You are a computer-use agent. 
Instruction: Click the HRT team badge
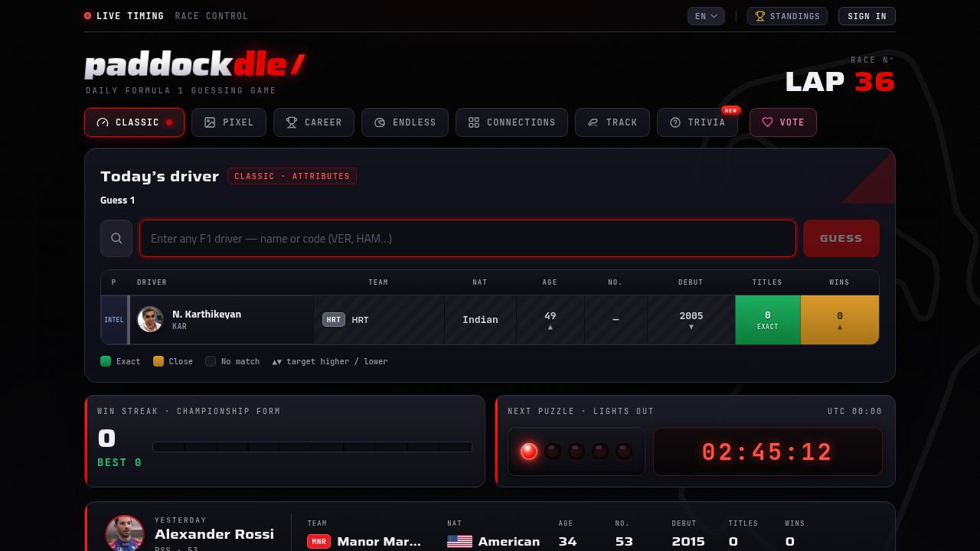[x=334, y=320]
